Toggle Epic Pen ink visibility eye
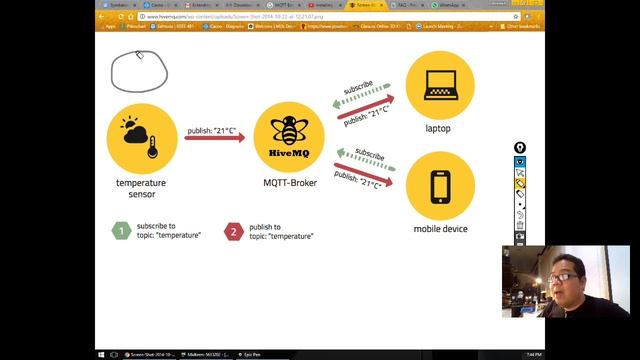 pos(520,162)
